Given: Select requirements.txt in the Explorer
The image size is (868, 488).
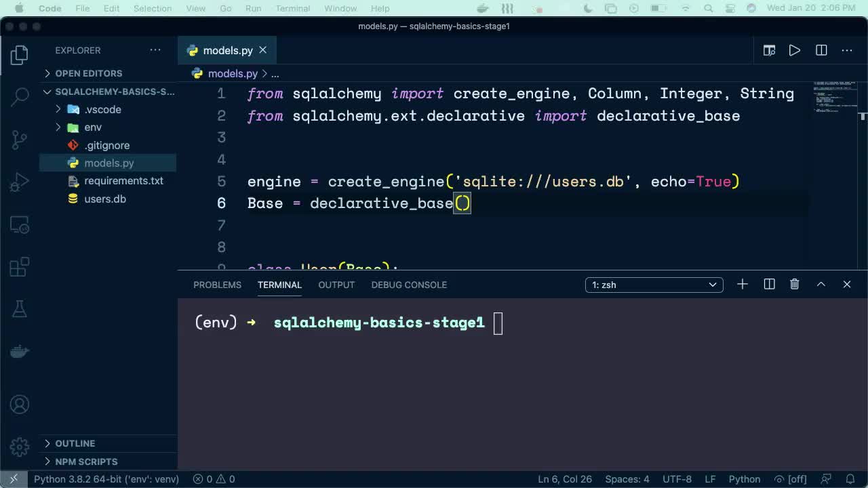Looking at the screenshot, I should click(124, 180).
